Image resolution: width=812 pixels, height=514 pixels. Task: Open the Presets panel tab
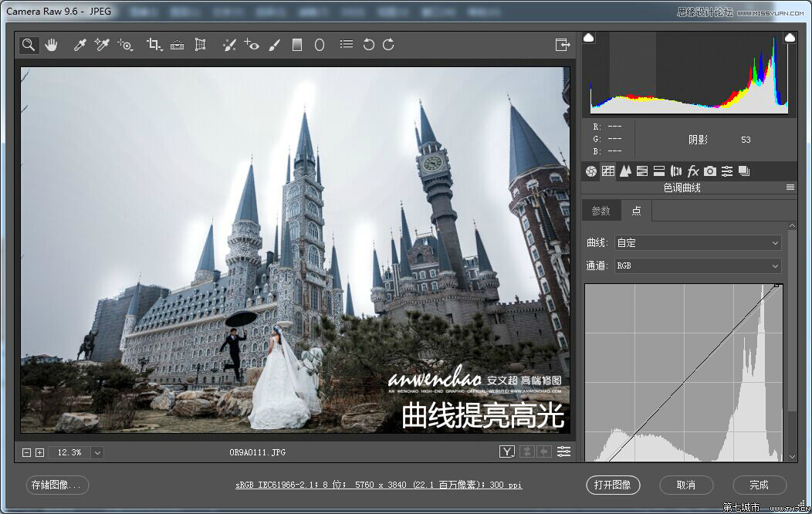[727, 171]
